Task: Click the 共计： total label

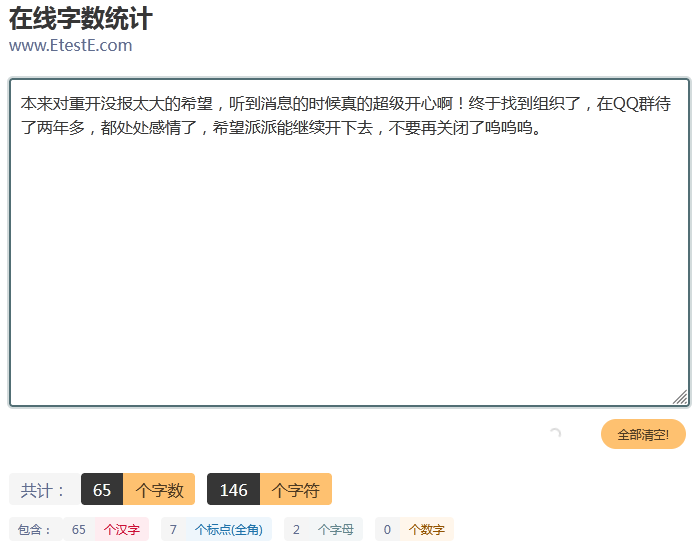Action: [x=44, y=489]
